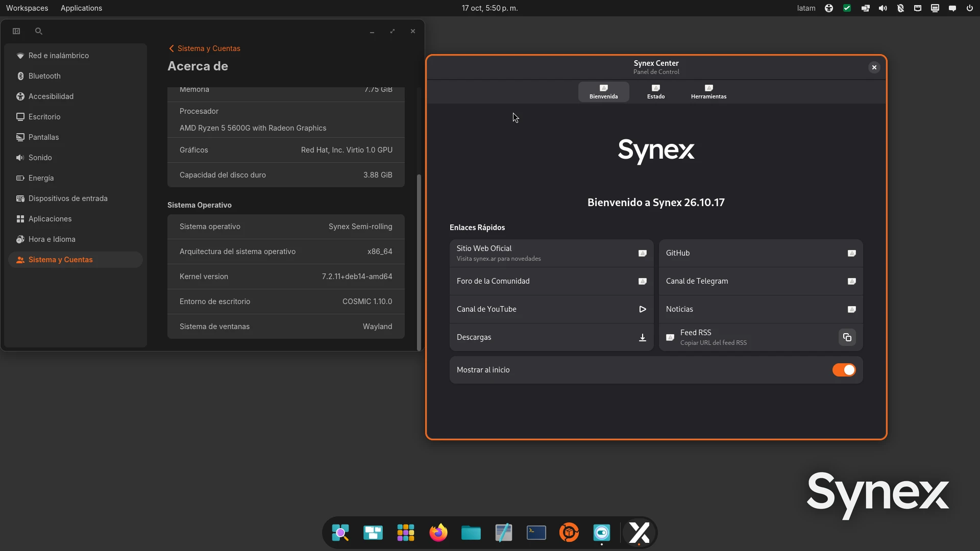
Task: Open the Applications menu in top bar
Action: pos(81,8)
